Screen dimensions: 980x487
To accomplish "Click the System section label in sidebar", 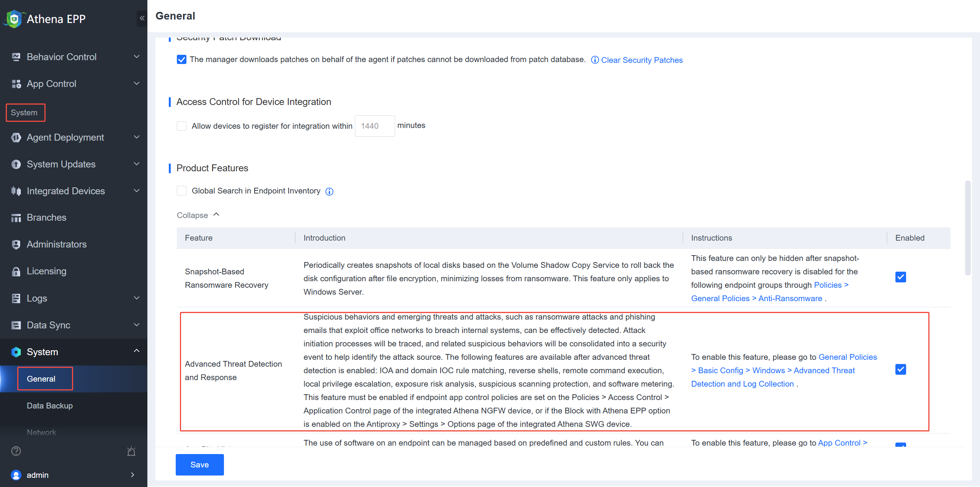I will [x=24, y=113].
